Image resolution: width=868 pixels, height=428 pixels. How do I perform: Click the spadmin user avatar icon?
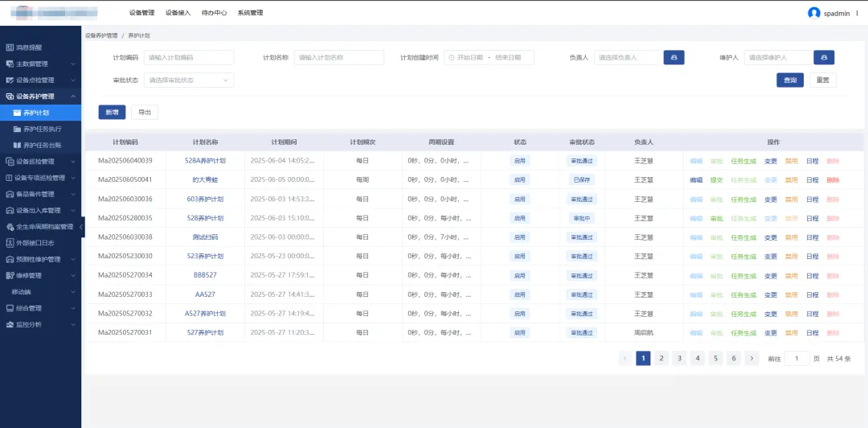pyautogui.click(x=813, y=14)
